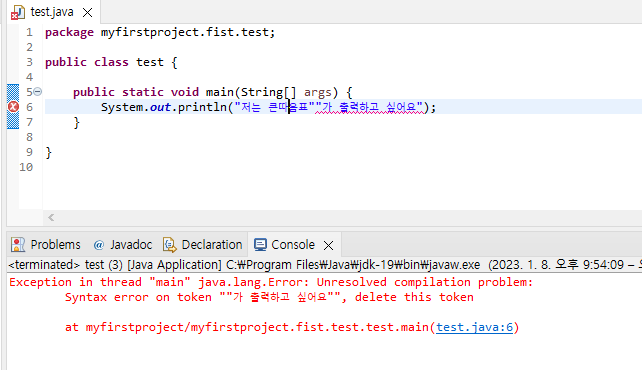The image size is (642, 370).
Task: Open the Problems view tab
Action: 46,245
